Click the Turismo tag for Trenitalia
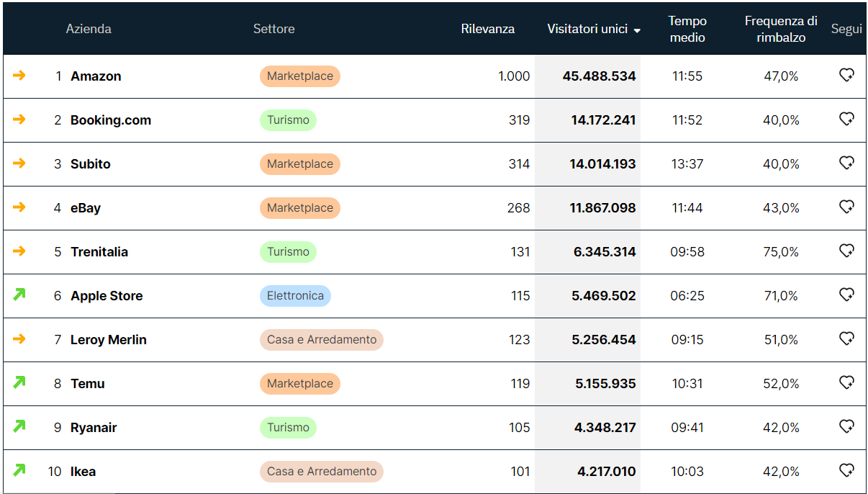This screenshot has height=494, width=868. [288, 252]
